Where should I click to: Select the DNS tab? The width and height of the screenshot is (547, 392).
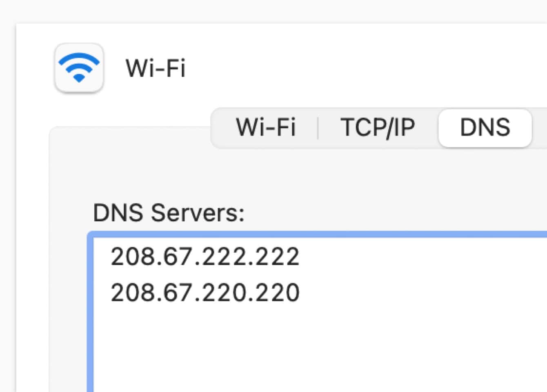(485, 128)
